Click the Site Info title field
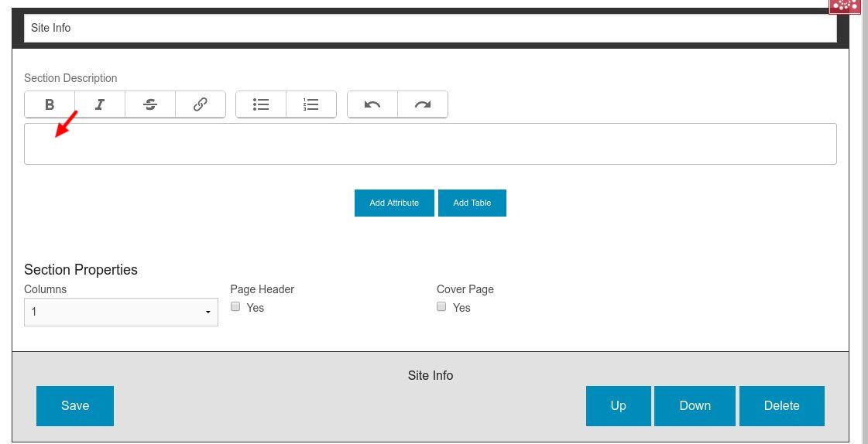 tap(430, 28)
